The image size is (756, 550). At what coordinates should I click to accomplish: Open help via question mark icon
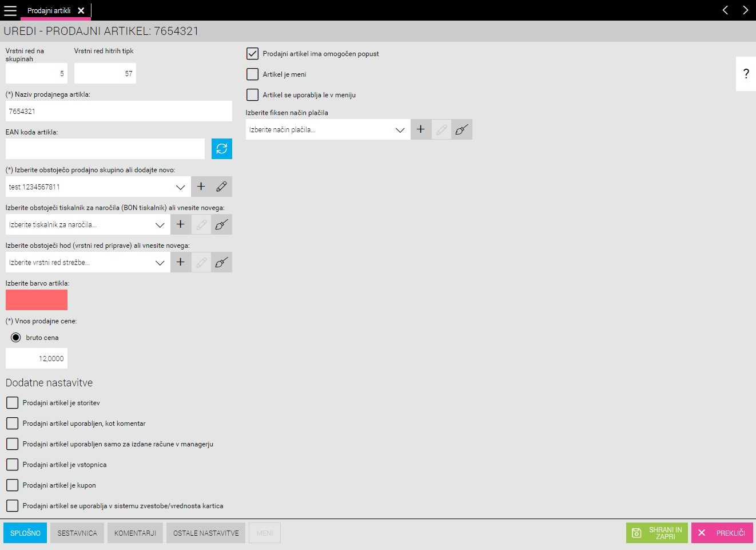(746, 74)
